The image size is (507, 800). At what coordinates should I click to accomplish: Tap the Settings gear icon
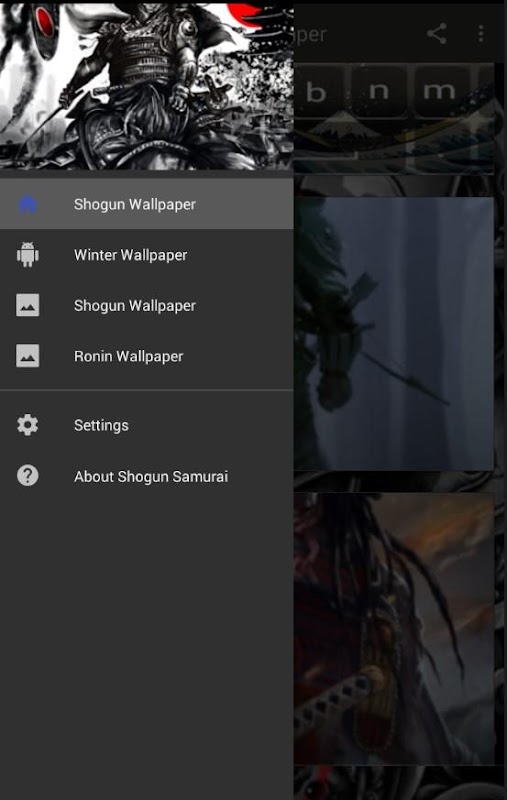pos(28,424)
